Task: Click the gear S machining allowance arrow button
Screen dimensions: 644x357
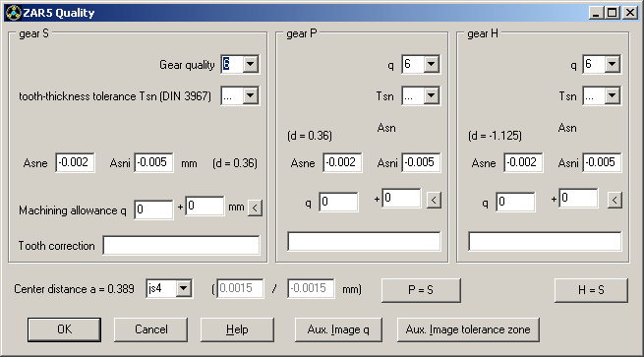Action: 255,208
